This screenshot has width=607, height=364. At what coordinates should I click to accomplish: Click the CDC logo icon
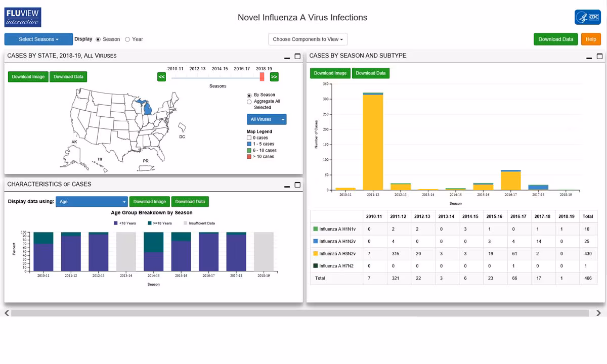coord(587,17)
